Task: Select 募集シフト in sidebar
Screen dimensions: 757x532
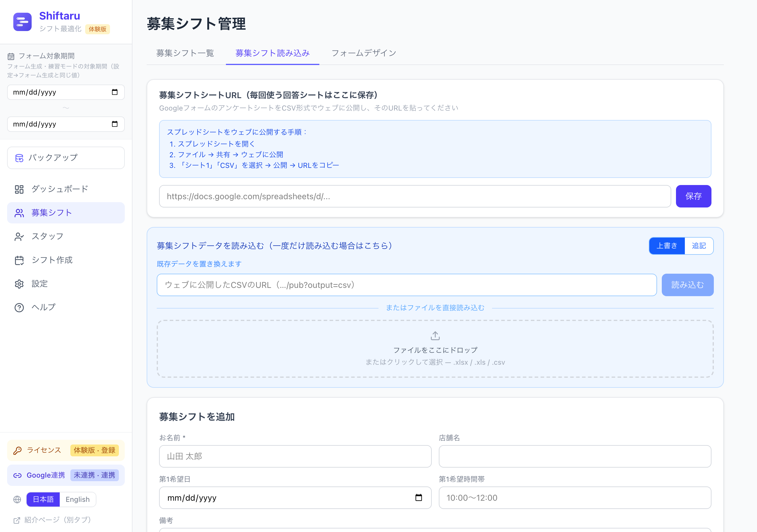Action: (x=66, y=213)
